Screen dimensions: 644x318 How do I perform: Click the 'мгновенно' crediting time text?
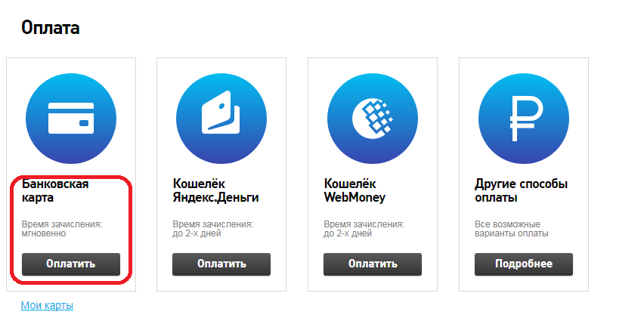tap(44, 234)
